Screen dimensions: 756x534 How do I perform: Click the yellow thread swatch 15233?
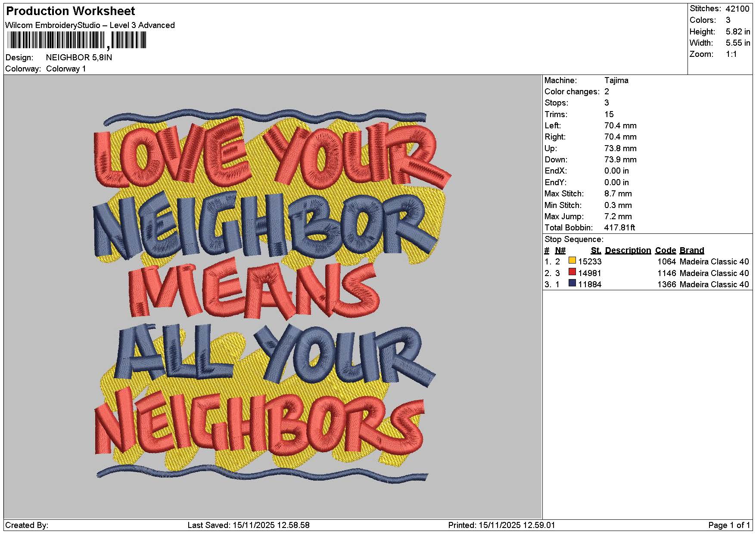572,260
